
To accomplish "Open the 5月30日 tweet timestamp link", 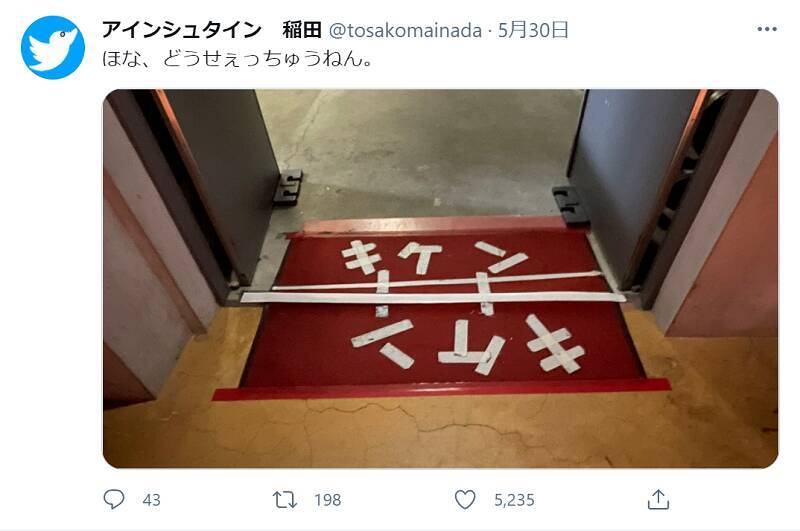I will point(533,30).
